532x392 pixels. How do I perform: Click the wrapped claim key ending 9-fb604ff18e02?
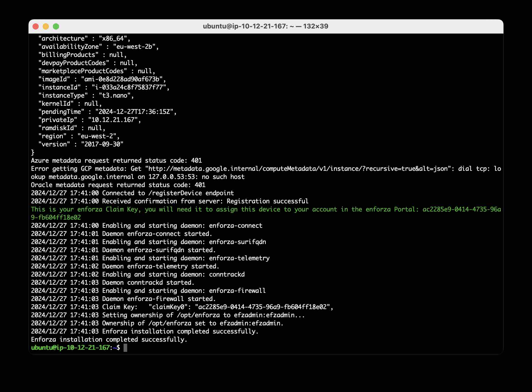(56, 217)
